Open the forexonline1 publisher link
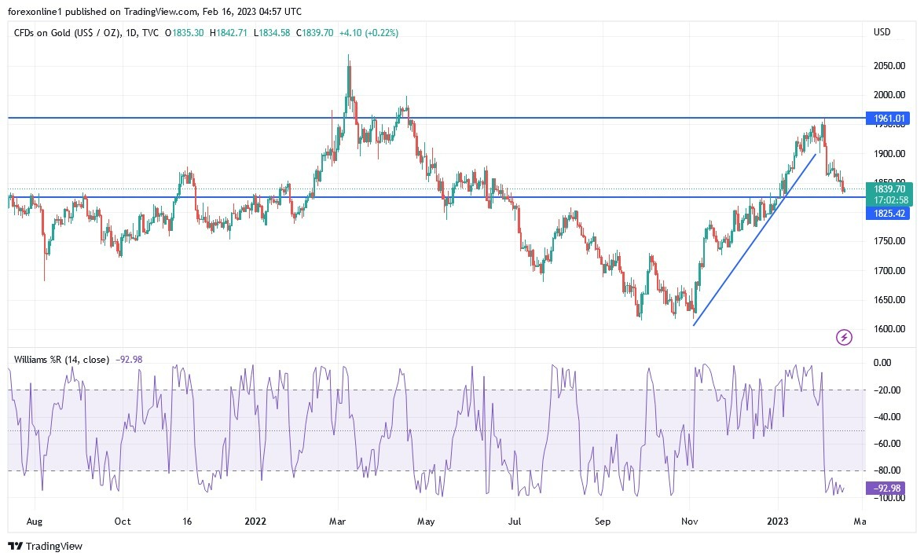924x560 pixels. click(x=36, y=12)
